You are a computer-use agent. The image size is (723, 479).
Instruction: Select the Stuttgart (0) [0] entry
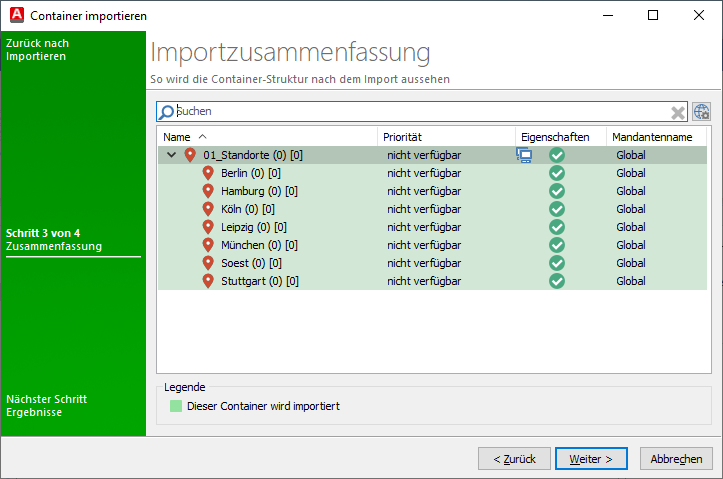260,281
